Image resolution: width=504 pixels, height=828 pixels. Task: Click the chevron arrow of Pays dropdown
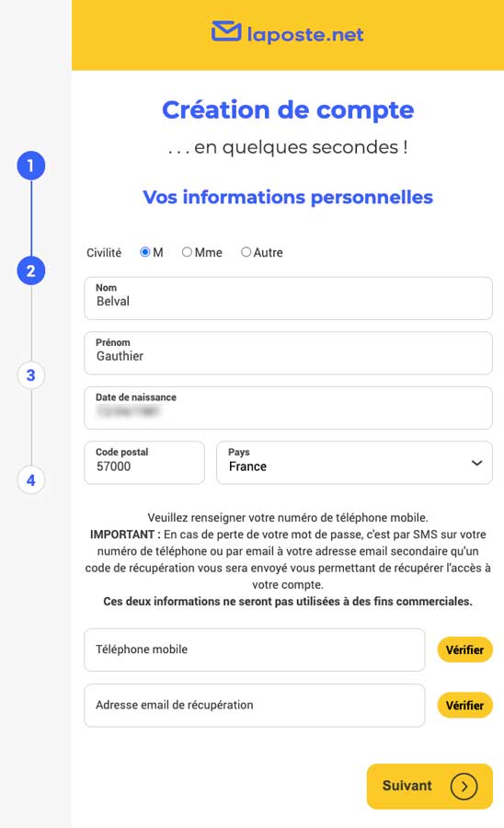[x=476, y=463]
